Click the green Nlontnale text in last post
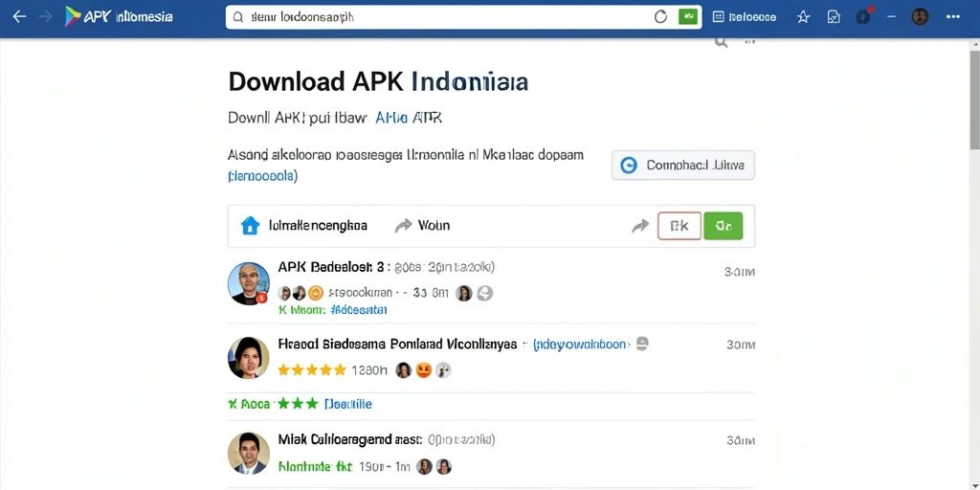This screenshot has height=490, width=980. (x=315, y=466)
